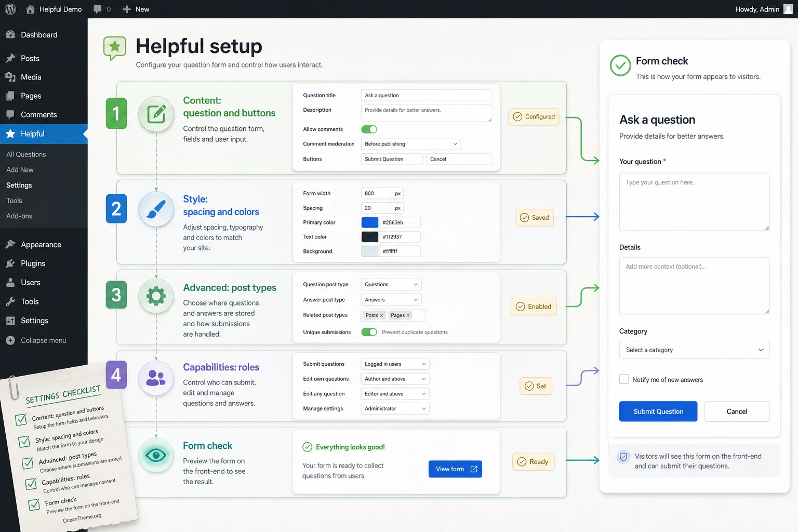Click the Tools wrench icon in sidebar

[10, 301]
